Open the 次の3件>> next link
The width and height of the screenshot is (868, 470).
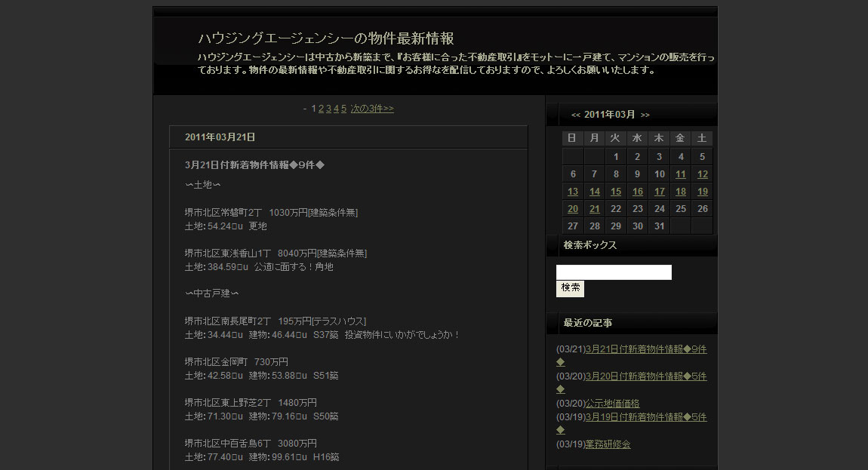tap(372, 109)
